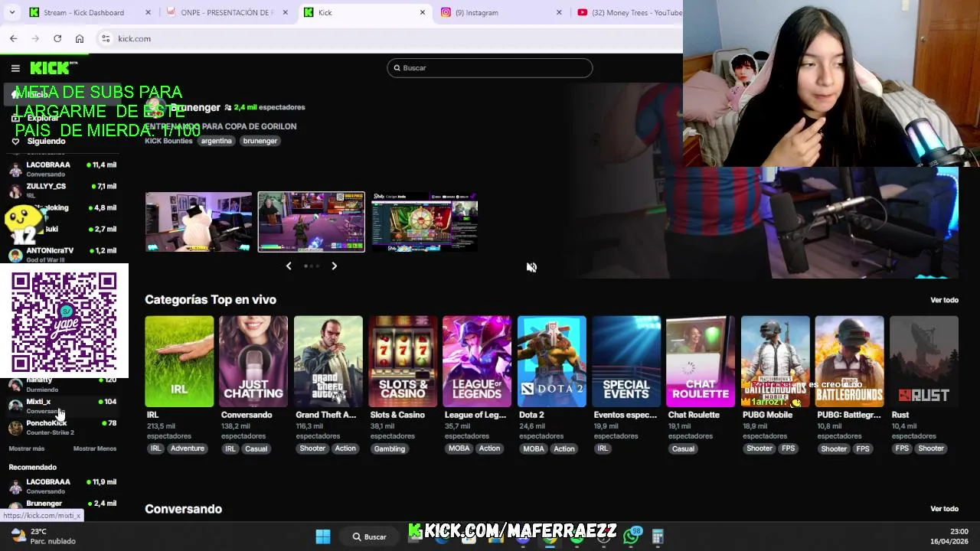Open the Explorar sidebar item
This screenshot has height=551, width=980.
pyautogui.click(x=42, y=118)
